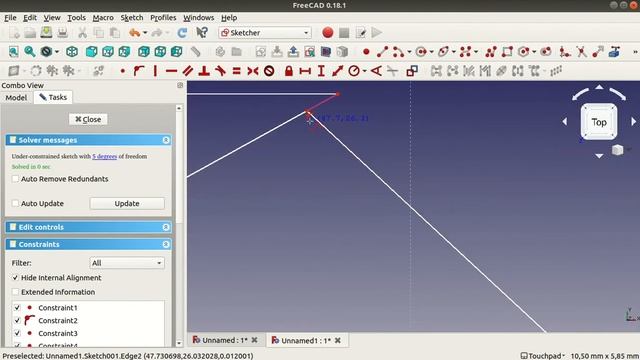
Task: Open the File menu
Action: tap(10, 18)
